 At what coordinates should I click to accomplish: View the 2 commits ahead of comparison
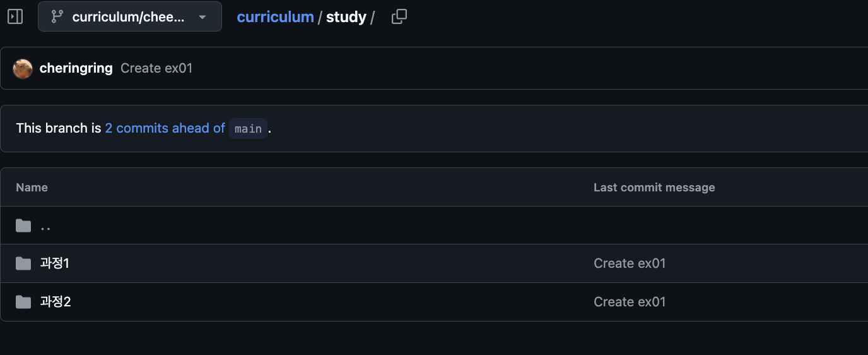coord(165,128)
